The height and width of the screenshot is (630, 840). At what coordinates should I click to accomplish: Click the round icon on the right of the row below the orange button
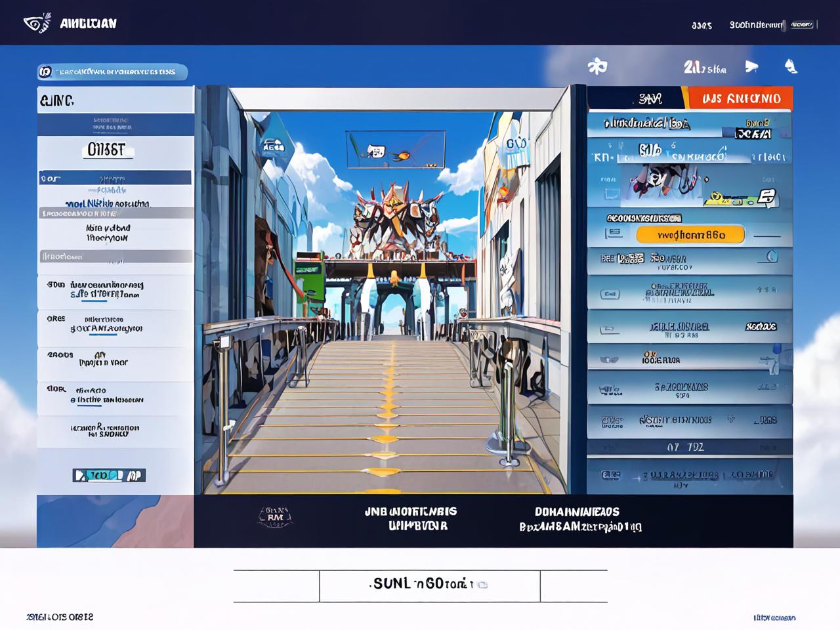pyautogui.click(x=771, y=257)
